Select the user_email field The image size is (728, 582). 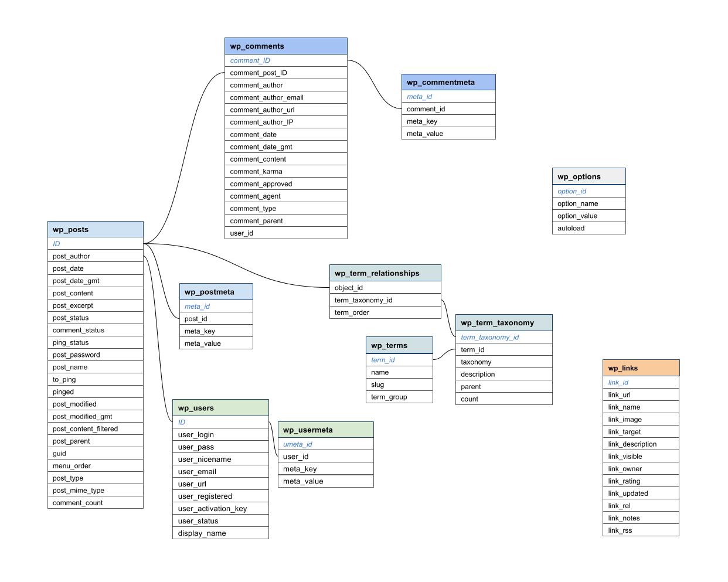click(x=220, y=471)
